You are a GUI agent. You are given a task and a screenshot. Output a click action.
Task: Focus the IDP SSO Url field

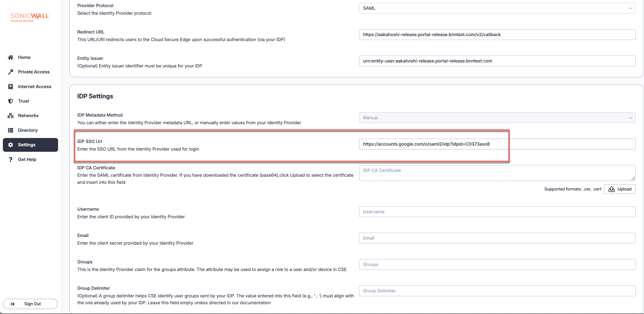coord(497,144)
